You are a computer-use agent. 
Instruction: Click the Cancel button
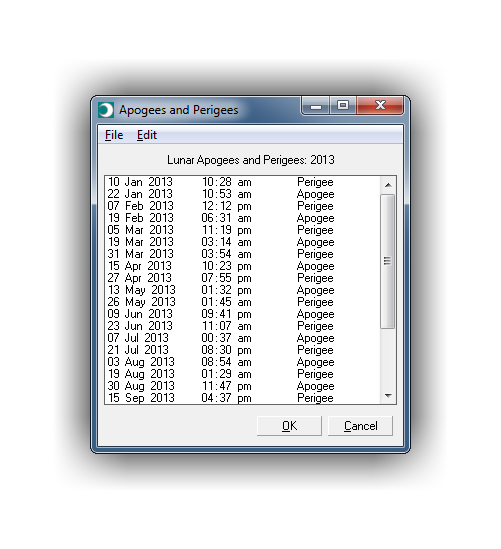coord(360,426)
